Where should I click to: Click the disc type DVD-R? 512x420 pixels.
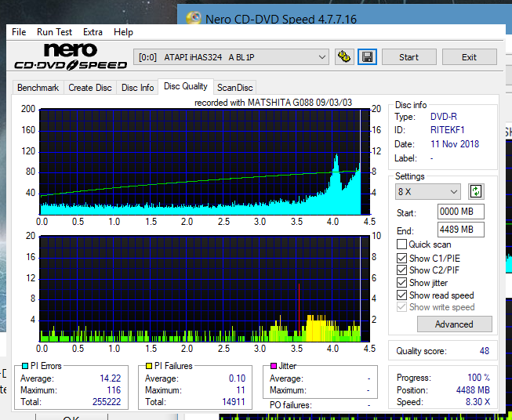coord(444,117)
